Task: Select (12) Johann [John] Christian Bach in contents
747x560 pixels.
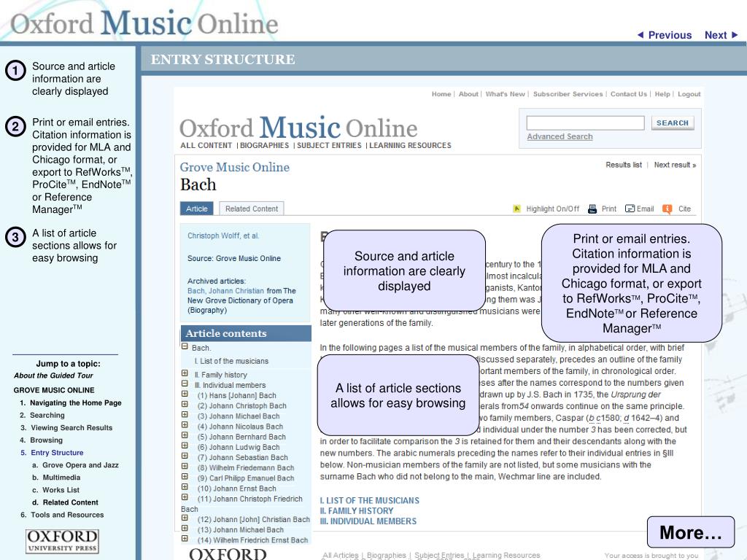Action: [253, 519]
